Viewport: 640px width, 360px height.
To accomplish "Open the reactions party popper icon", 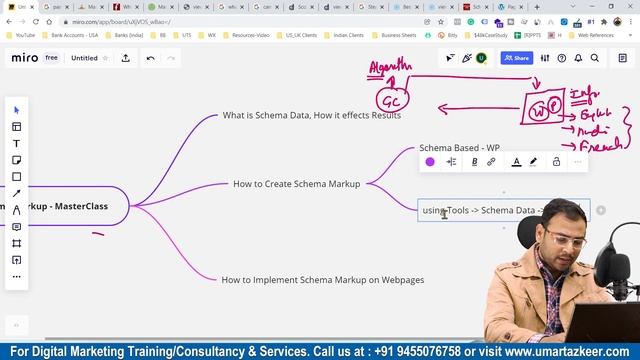I will 467,58.
